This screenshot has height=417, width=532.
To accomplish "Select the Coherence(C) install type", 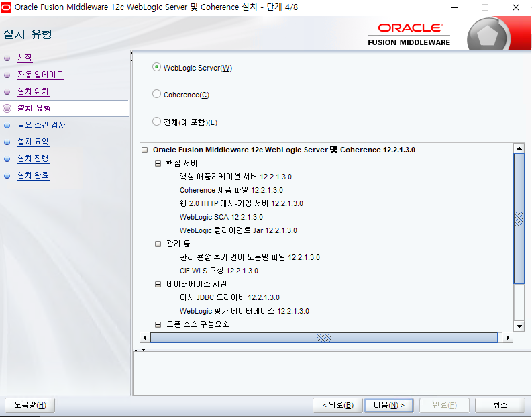I will (x=156, y=94).
